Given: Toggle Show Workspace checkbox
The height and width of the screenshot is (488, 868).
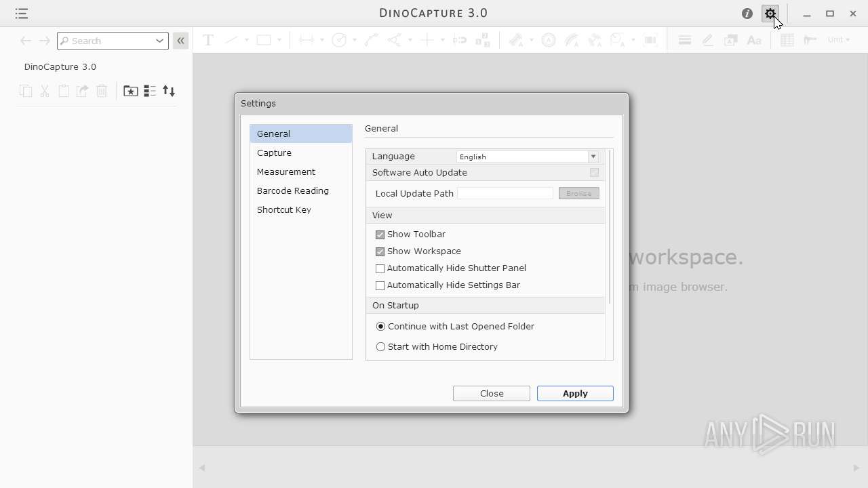Looking at the screenshot, I should click(x=380, y=251).
